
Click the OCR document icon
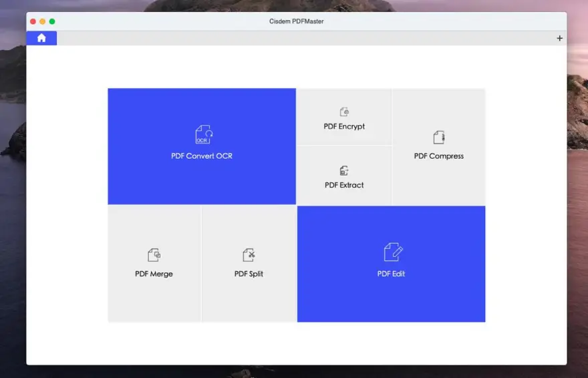204,134
